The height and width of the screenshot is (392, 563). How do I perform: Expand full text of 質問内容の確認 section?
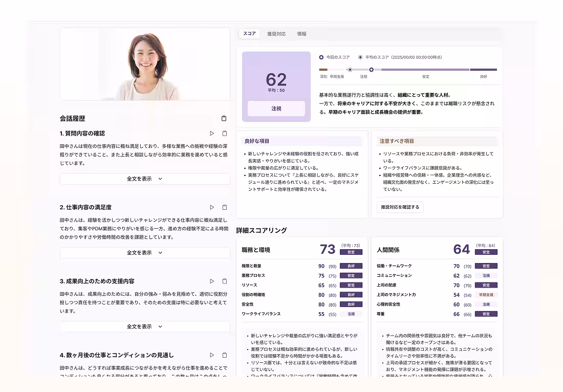coord(145,179)
